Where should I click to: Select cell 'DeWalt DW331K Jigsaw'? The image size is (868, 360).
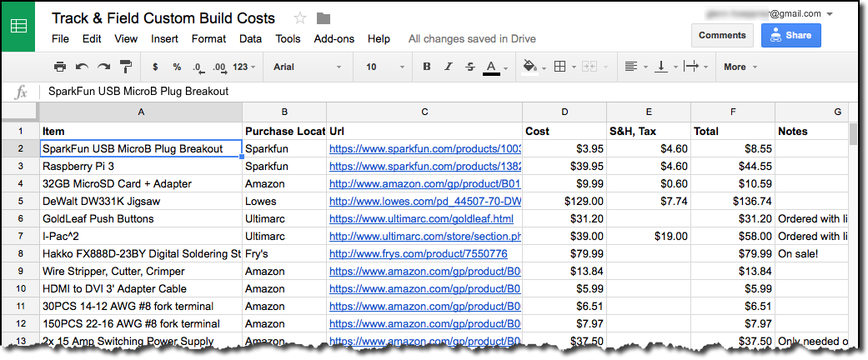pyautogui.click(x=141, y=202)
